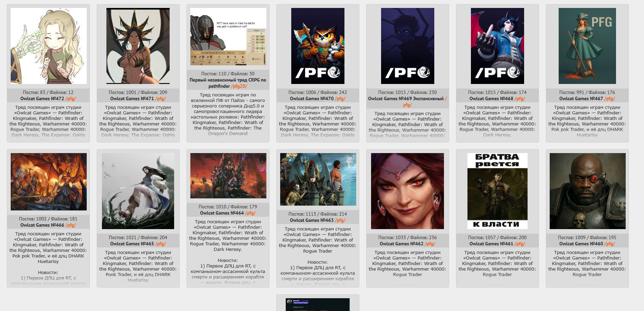Click the stats line 'Постов: 1010 / Файлов: 179'
This screenshot has width=644, height=311.
click(228, 207)
